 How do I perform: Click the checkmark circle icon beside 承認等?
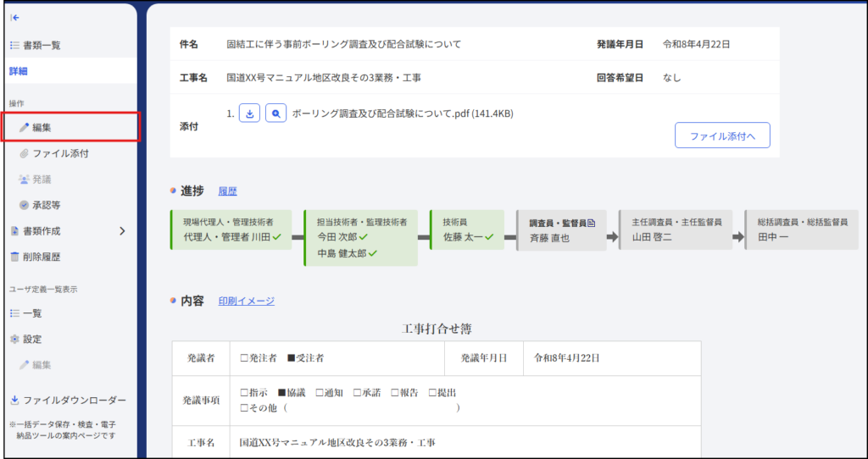pyautogui.click(x=24, y=205)
